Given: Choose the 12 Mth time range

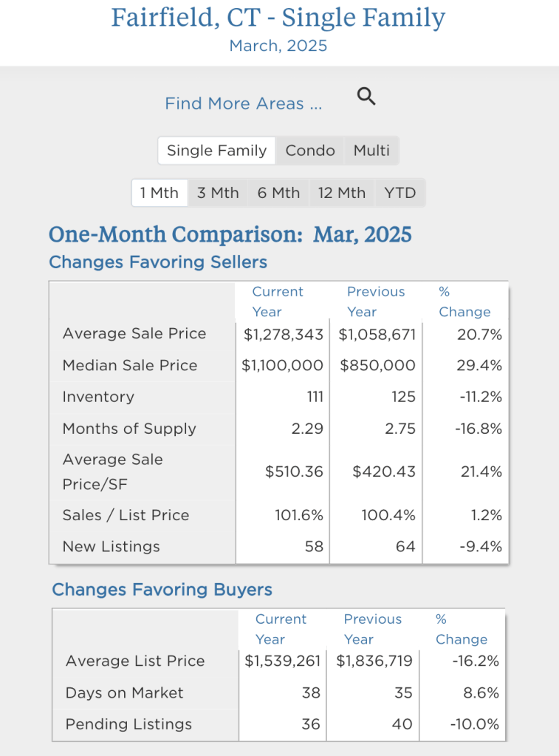Looking at the screenshot, I should pos(341,194).
